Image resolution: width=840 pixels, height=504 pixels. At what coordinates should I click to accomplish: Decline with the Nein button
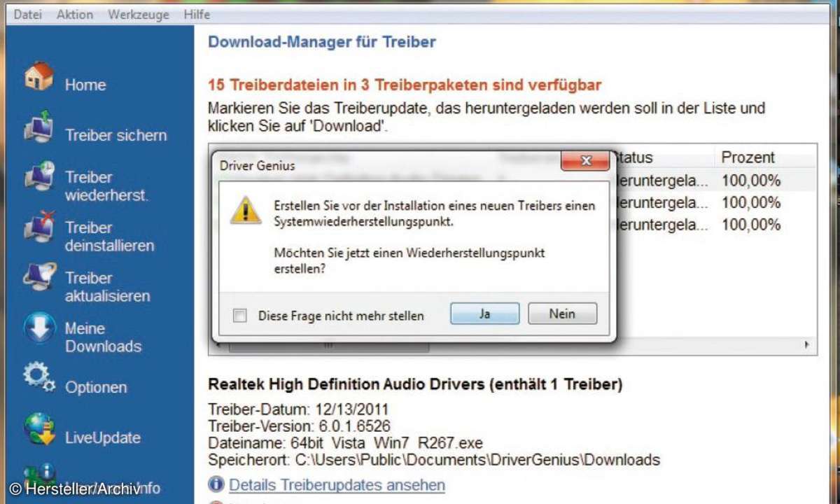562,314
